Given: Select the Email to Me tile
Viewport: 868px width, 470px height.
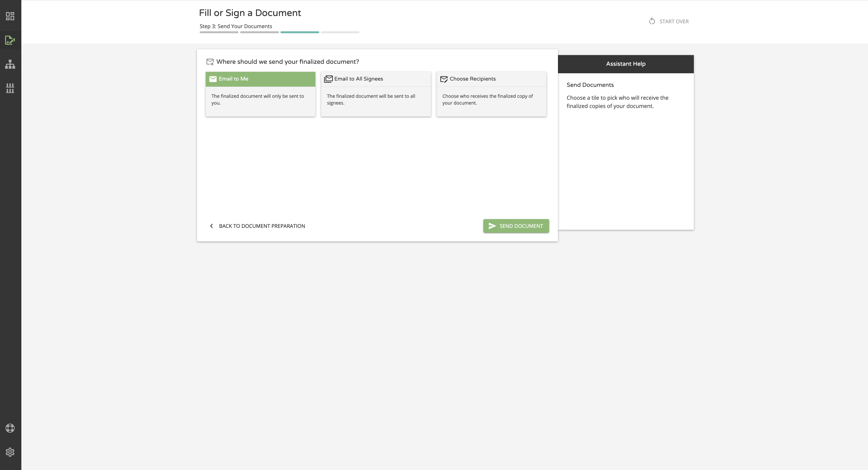Looking at the screenshot, I should pyautogui.click(x=260, y=94).
